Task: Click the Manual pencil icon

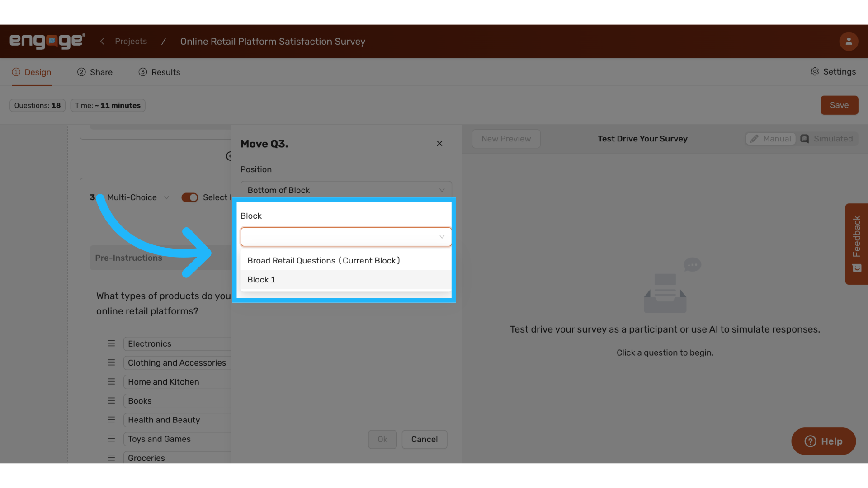Action: (x=754, y=139)
